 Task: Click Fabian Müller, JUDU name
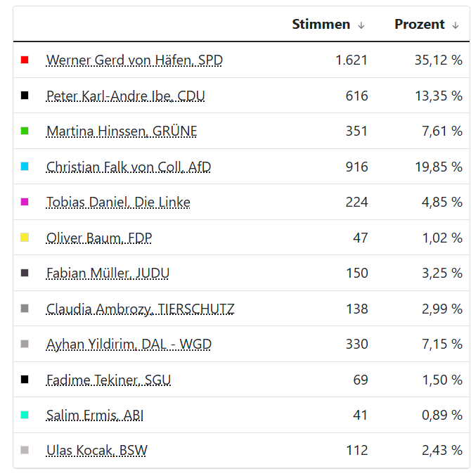(x=108, y=274)
